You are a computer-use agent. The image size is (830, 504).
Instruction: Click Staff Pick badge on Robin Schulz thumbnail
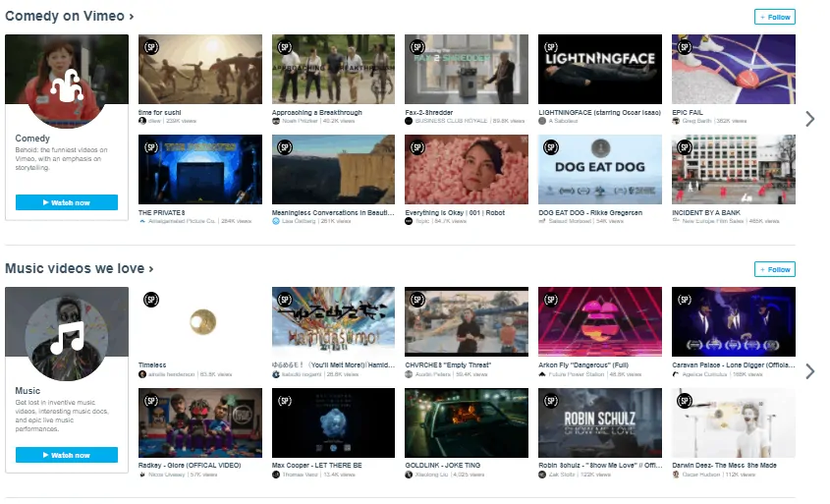coord(551,400)
